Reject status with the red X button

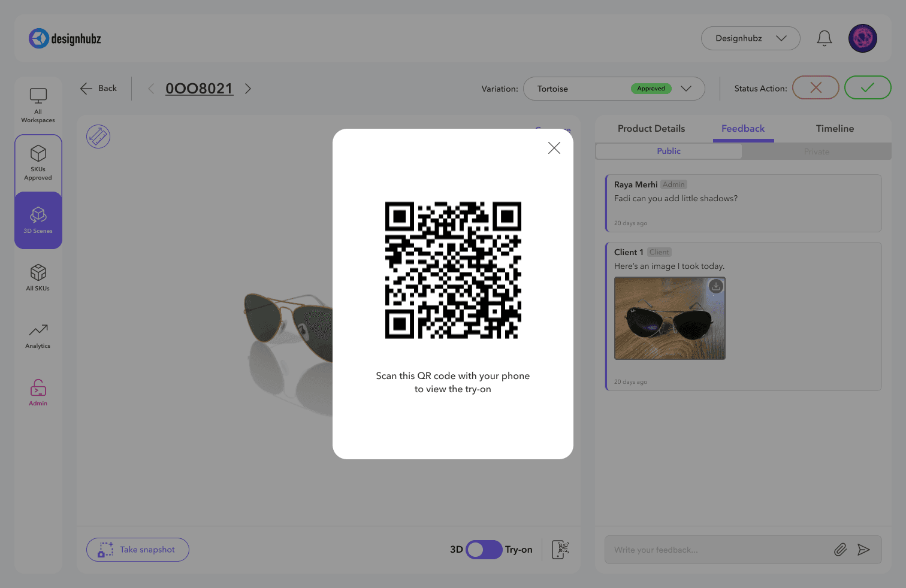pyautogui.click(x=816, y=87)
